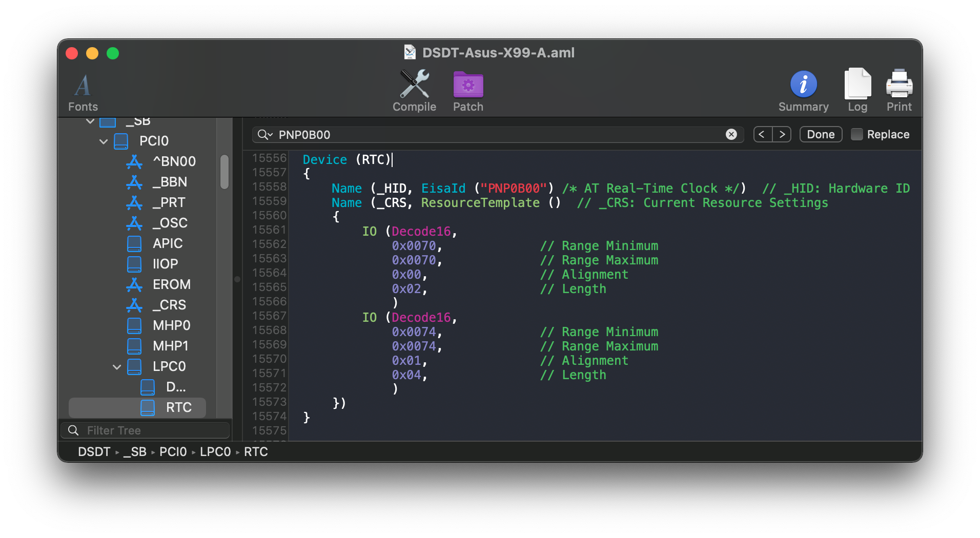
Task: Collapse the LPC0 tree node
Action: [117, 366]
